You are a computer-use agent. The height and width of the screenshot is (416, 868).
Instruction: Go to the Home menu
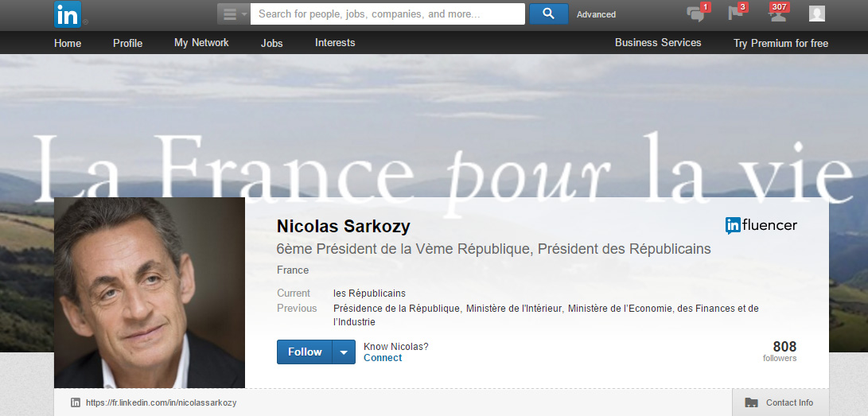click(68, 43)
